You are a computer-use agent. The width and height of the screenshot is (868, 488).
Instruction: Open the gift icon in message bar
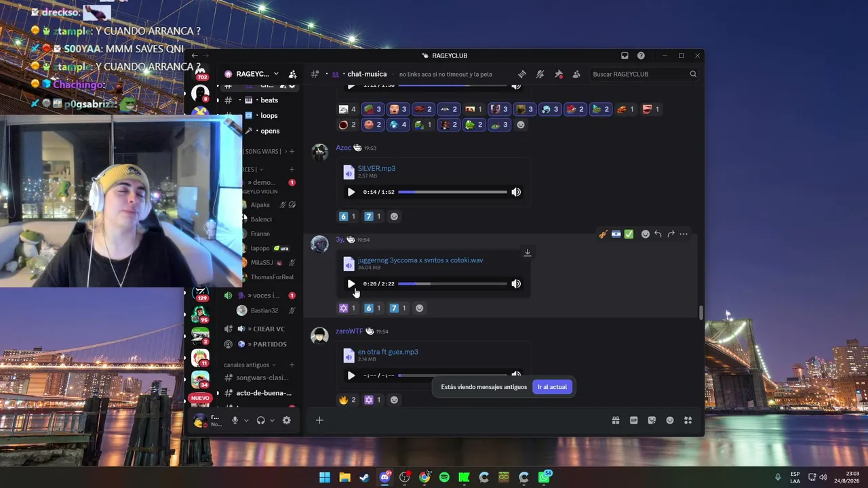click(616, 420)
